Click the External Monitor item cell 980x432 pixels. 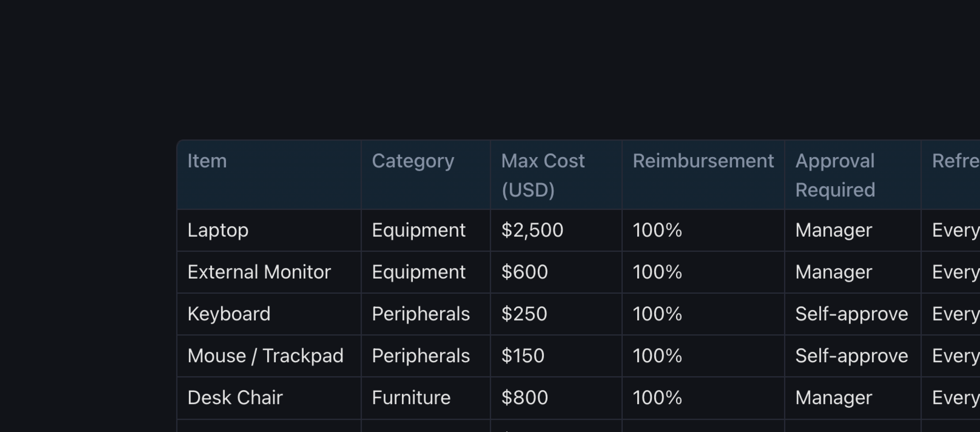pos(259,272)
